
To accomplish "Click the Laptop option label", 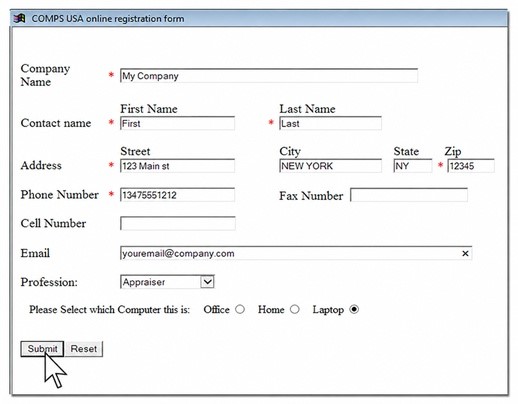I will [328, 310].
